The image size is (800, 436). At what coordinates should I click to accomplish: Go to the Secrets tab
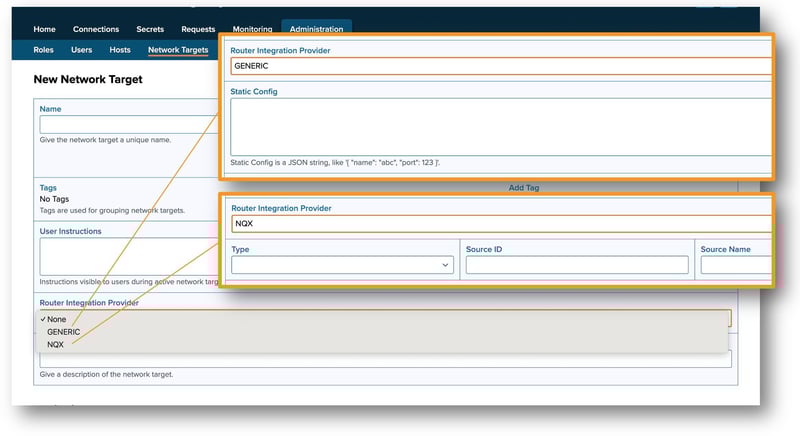pos(151,29)
